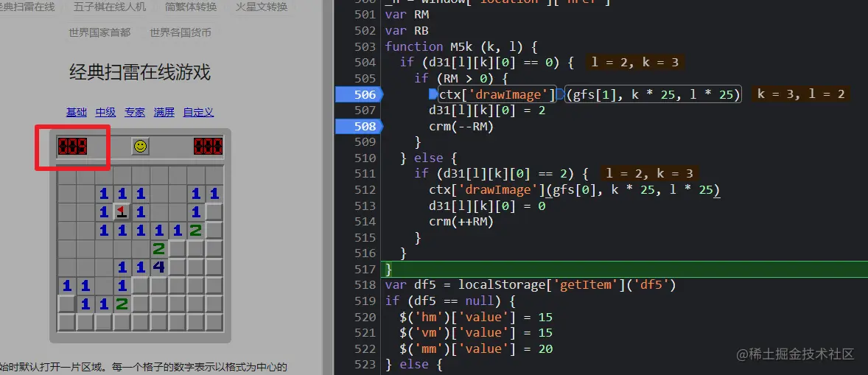Click 'd31[l][k][0] = 2' on line 507
The width and height of the screenshot is (868, 375).
[487, 111]
